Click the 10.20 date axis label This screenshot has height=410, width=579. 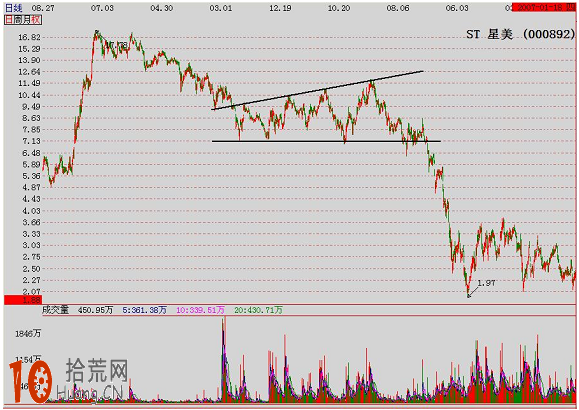pyautogui.click(x=339, y=8)
